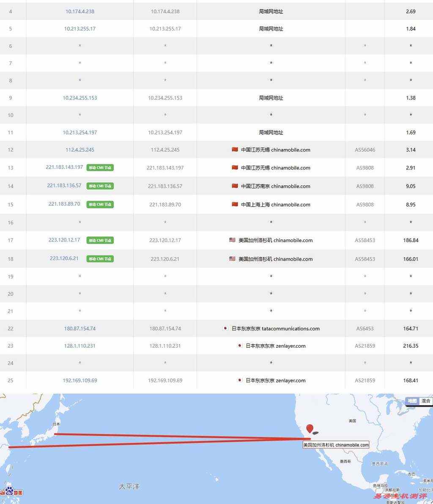Open IP link 10.213.255.17 in row 5

pyautogui.click(x=80, y=29)
